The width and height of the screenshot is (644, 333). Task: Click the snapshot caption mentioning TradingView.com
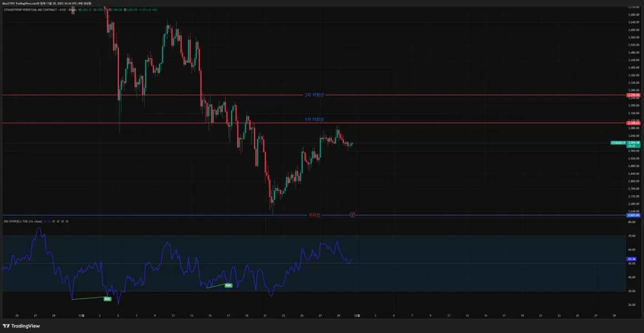47,3
